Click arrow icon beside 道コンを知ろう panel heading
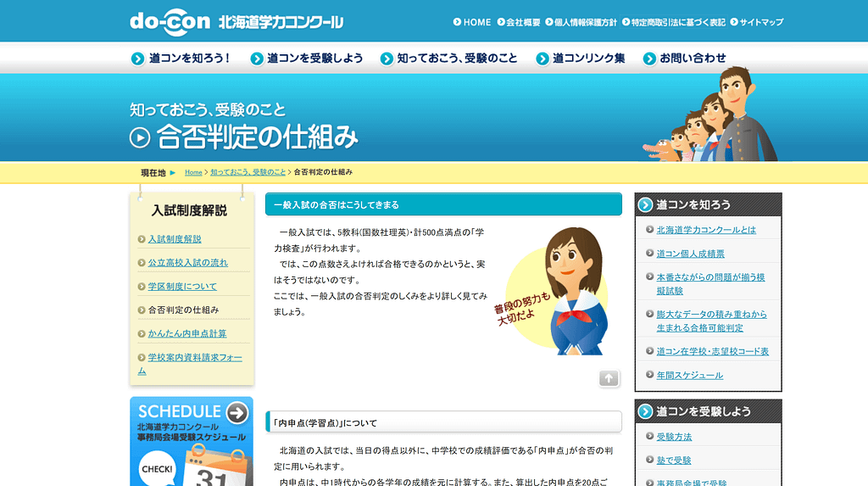 645,205
